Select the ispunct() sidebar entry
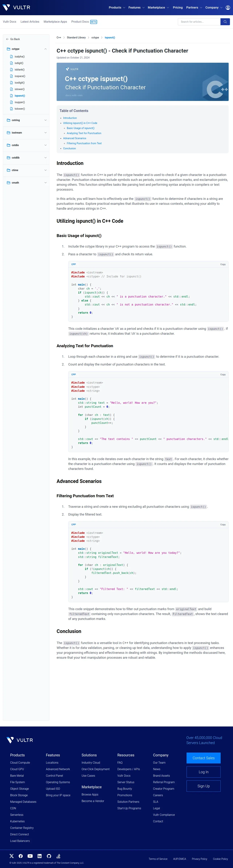This screenshot has width=233, height=868. tap(20, 96)
